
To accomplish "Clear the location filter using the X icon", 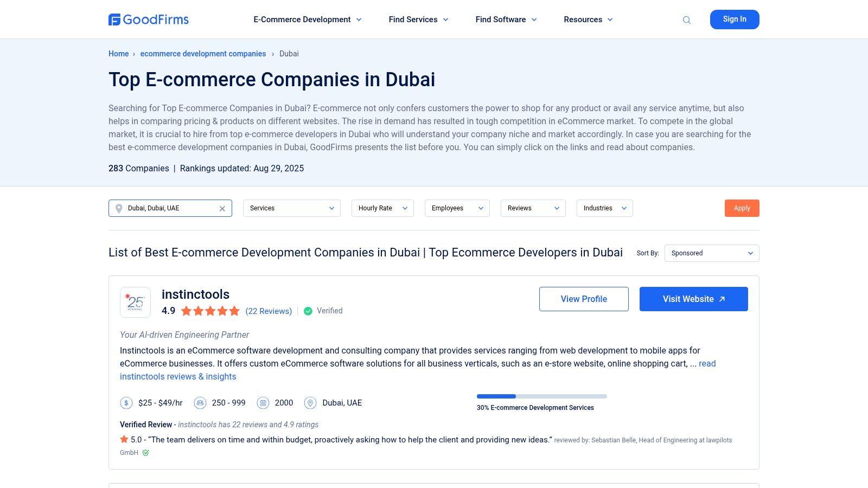I will tap(221, 208).
